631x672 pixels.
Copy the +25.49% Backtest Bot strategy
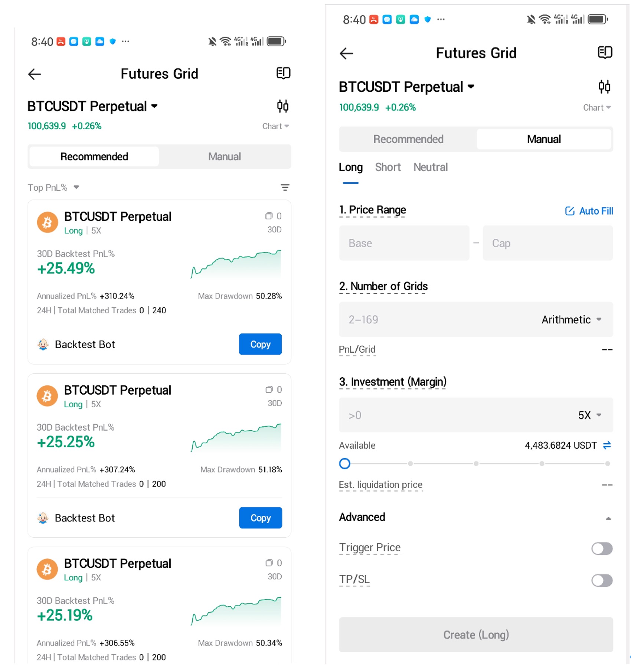[260, 344]
